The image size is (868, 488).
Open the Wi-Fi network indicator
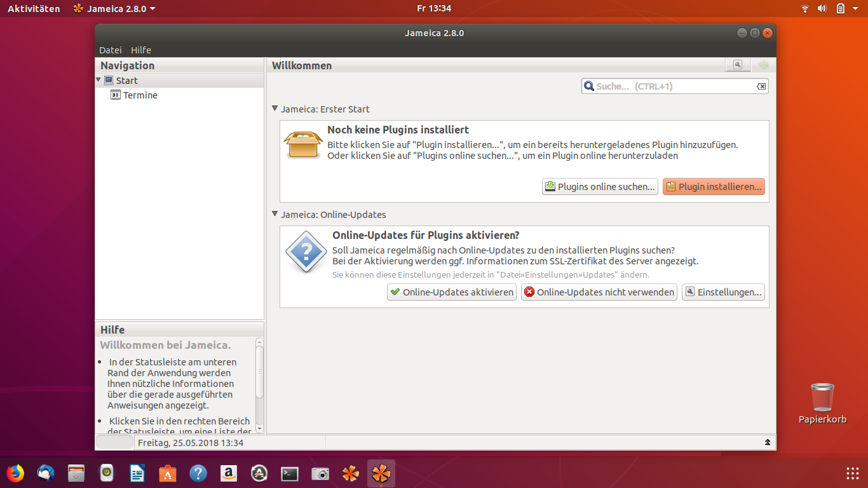point(805,8)
